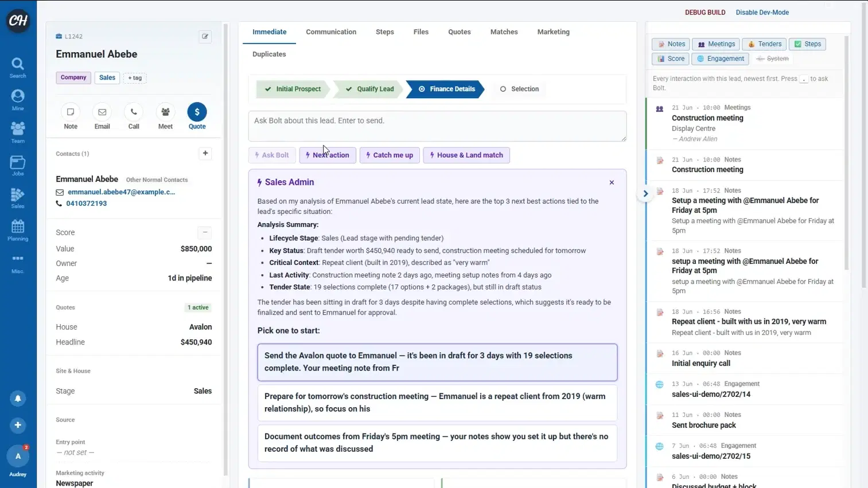Screen dimensions: 868x488
Task: Edit lead L1242 with the pencil icon
Action: coord(205,37)
